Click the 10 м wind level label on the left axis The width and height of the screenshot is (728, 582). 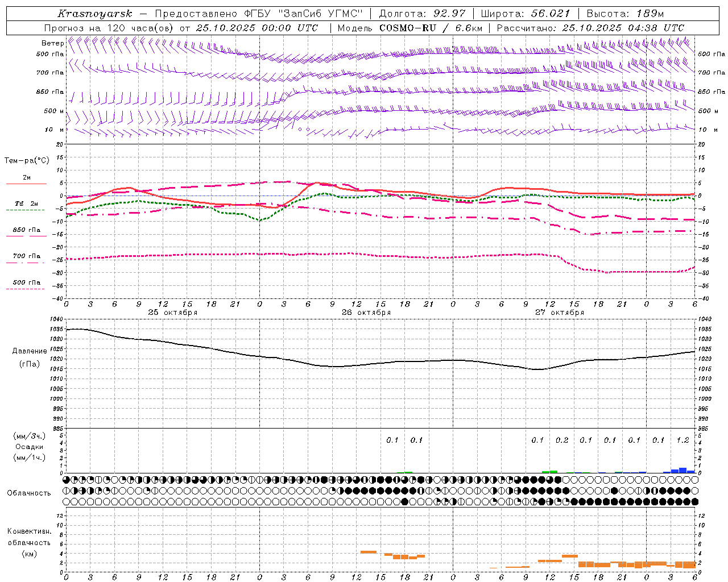(55, 130)
